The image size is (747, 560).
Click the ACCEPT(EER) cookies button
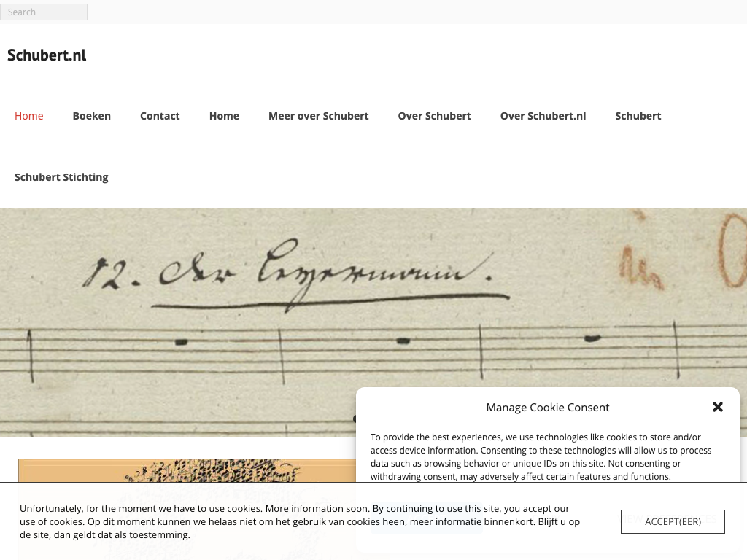[673, 521]
